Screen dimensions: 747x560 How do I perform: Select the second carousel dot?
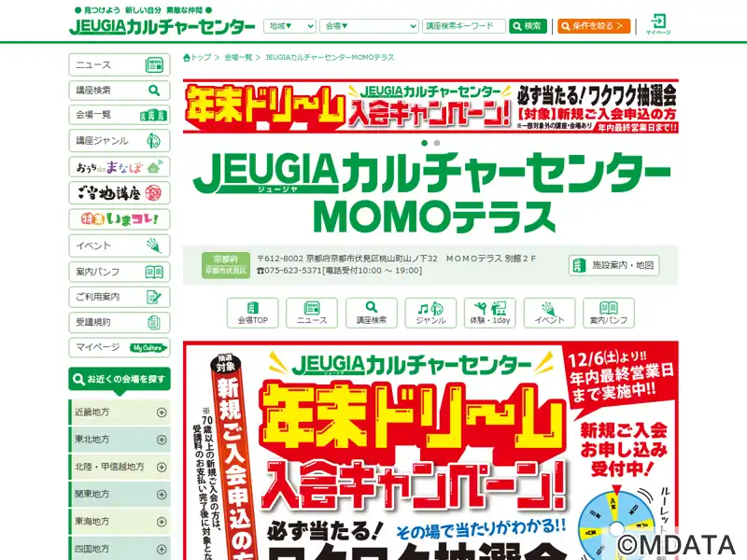tap(437, 143)
